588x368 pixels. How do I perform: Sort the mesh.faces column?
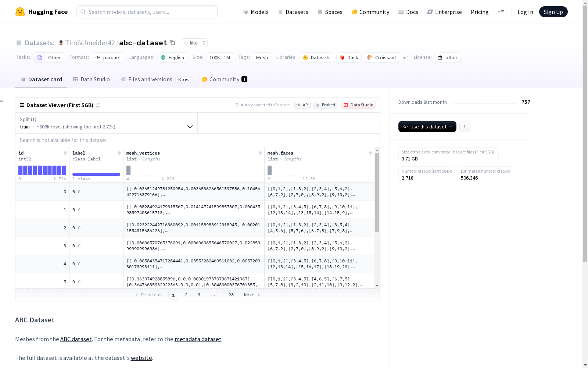pyautogui.click(x=370, y=153)
